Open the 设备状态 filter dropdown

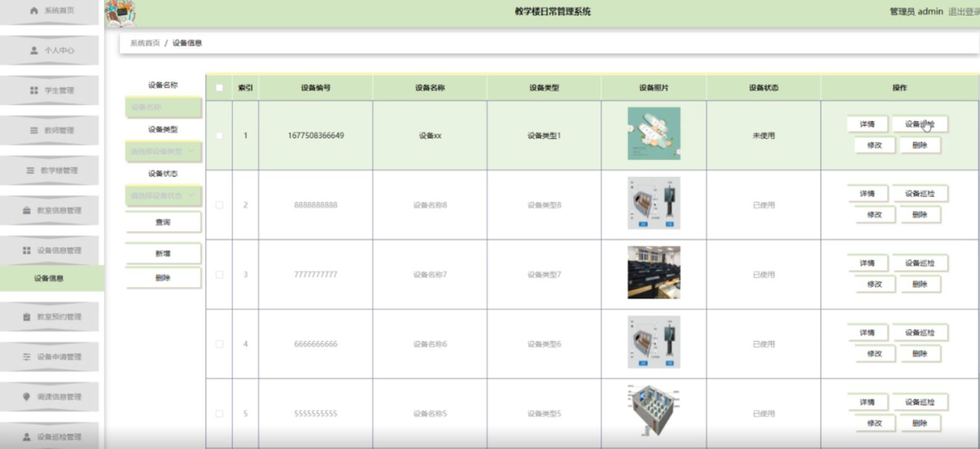(x=163, y=196)
